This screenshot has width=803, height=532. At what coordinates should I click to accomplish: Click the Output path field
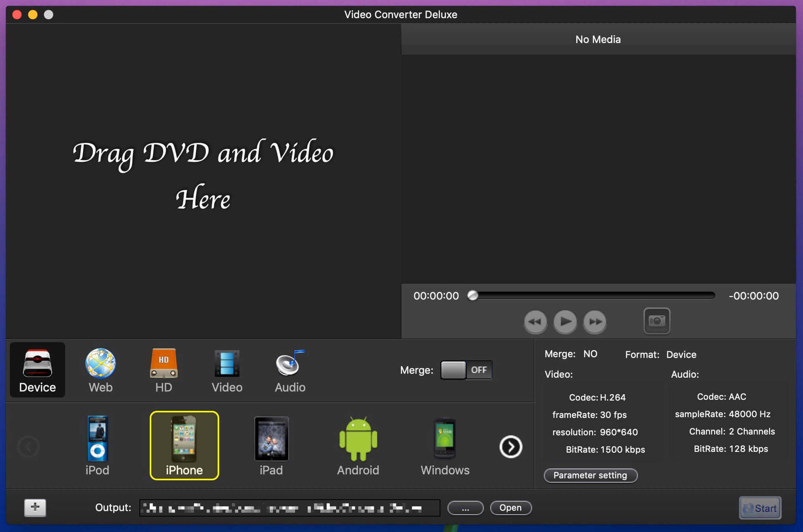tap(290, 508)
